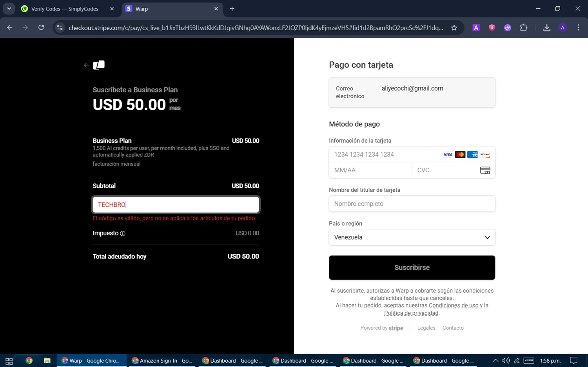Screen dimensions: 588x367
Task: Click the Warp logo icon
Action: coord(99,65)
